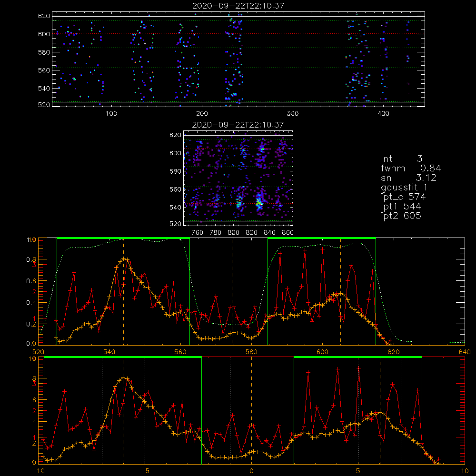
Task: Click the y-axis label 0.2 on the profile plot
Action: point(31,324)
